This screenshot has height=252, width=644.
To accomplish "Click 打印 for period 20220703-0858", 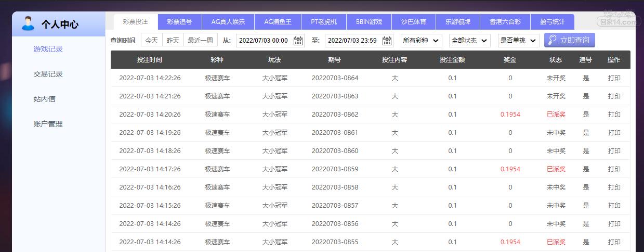I will (x=614, y=187).
